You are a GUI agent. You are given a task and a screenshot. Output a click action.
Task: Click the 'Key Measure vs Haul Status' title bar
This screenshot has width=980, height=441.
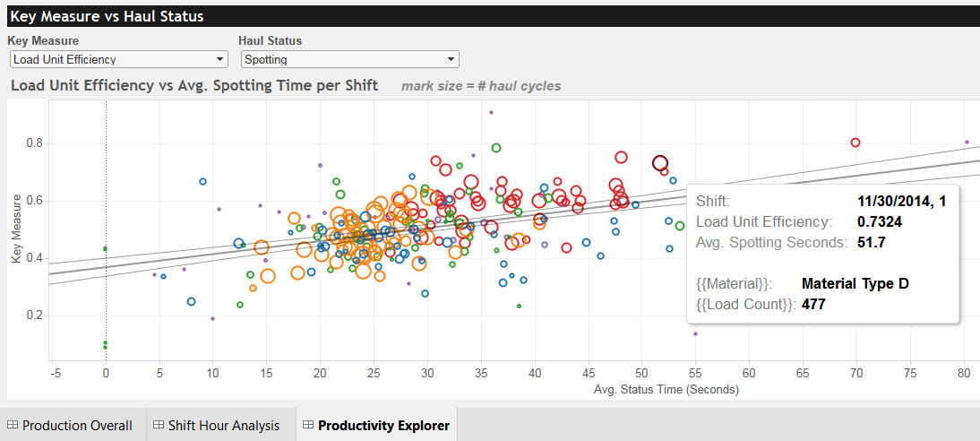click(x=107, y=16)
